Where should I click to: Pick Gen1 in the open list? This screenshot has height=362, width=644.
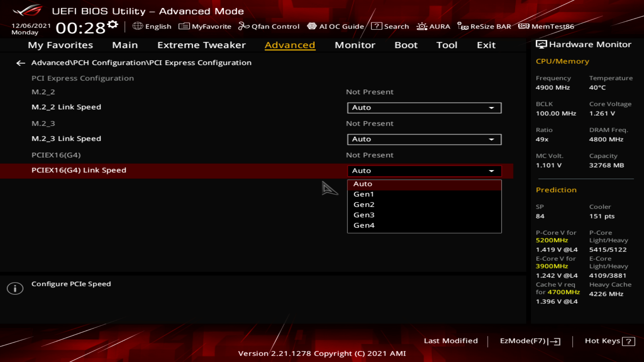click(364, 194)
